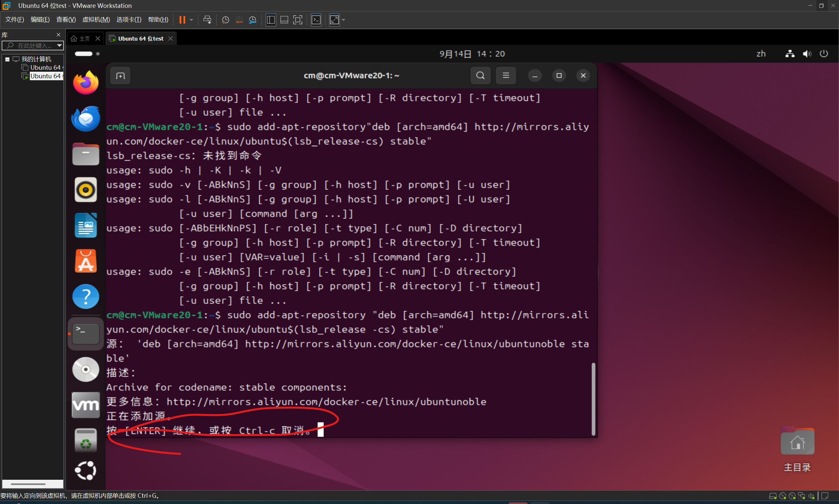
Task: Open the 虚拟机(M) menu
Action: tap(96, 19)
